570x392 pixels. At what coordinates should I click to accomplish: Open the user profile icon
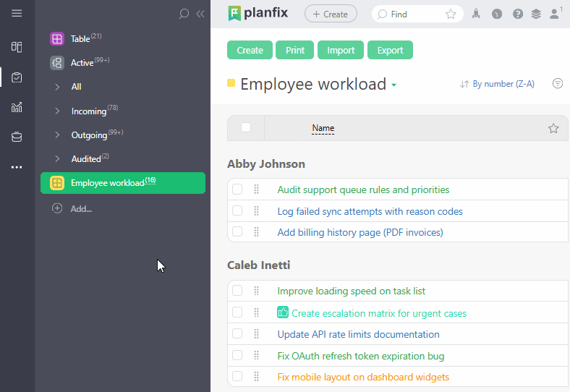[x=555, y=14]
